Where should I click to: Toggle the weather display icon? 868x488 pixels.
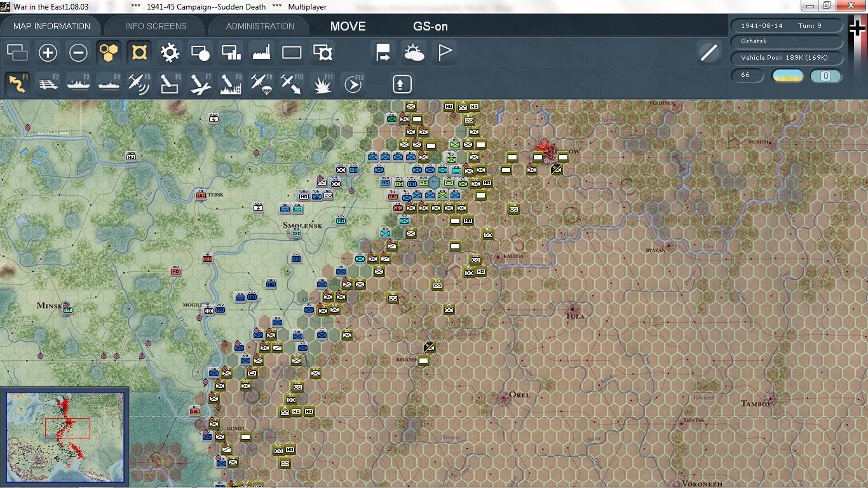414,53
